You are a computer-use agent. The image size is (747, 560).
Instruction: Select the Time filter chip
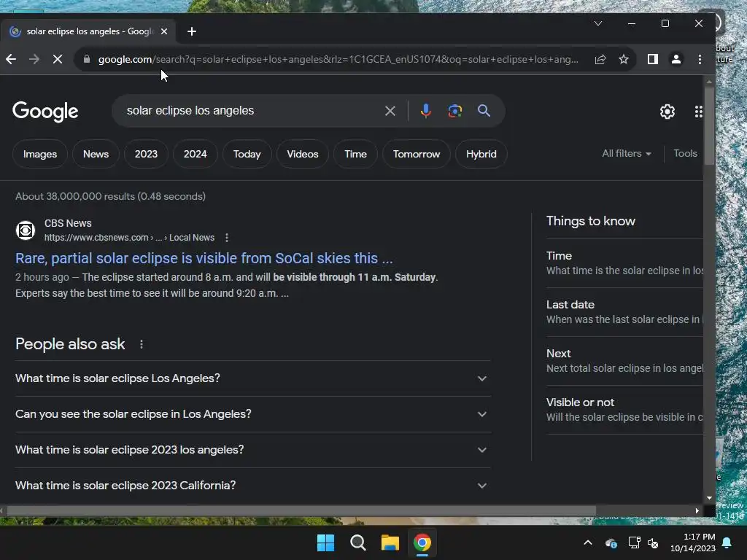coord(355,155)
